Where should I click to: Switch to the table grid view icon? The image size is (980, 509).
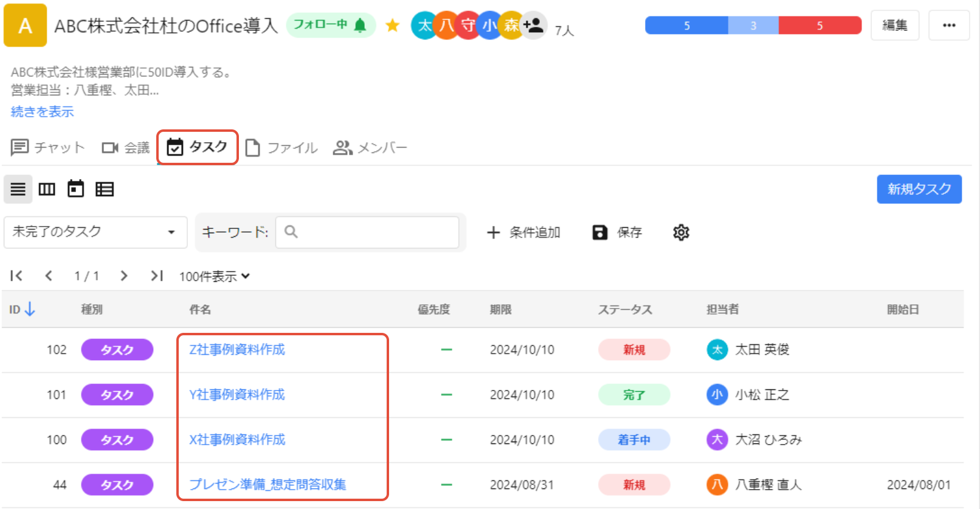[x=105, y=190]
